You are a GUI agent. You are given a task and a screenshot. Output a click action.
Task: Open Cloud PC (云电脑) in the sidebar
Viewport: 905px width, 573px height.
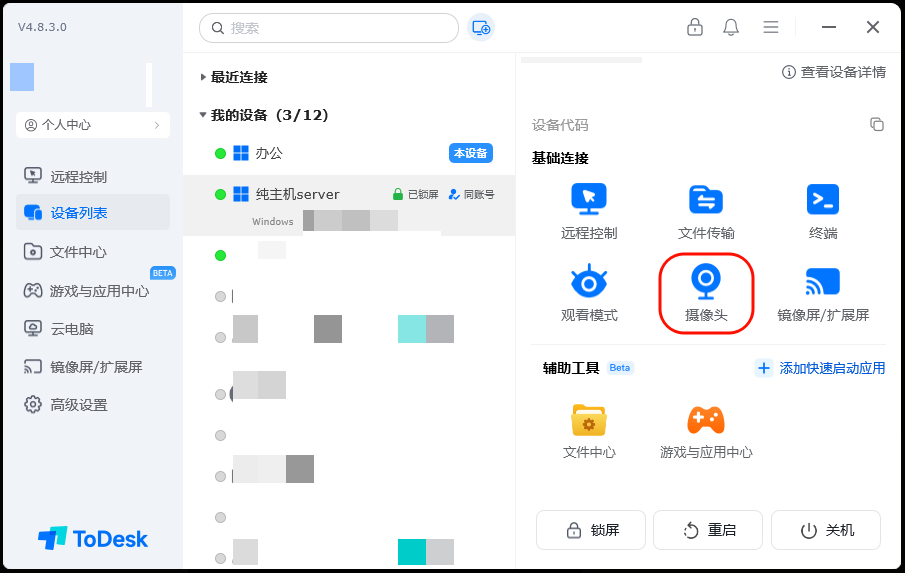tap(93, 329)
